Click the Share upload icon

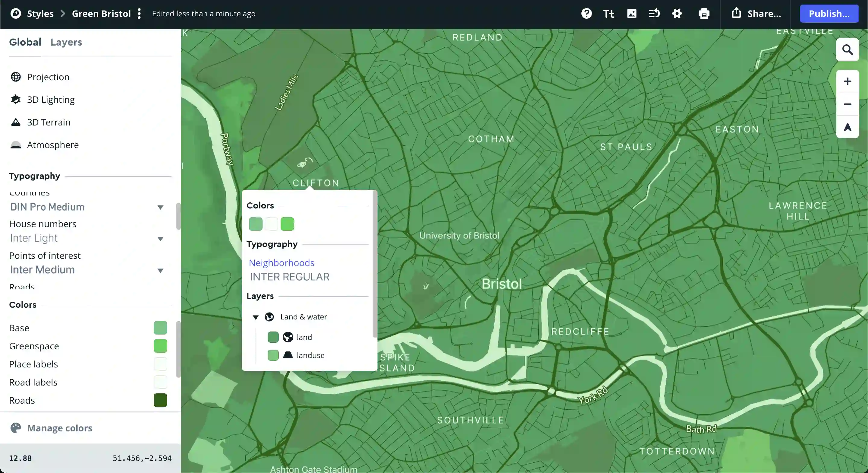(736, 13)
